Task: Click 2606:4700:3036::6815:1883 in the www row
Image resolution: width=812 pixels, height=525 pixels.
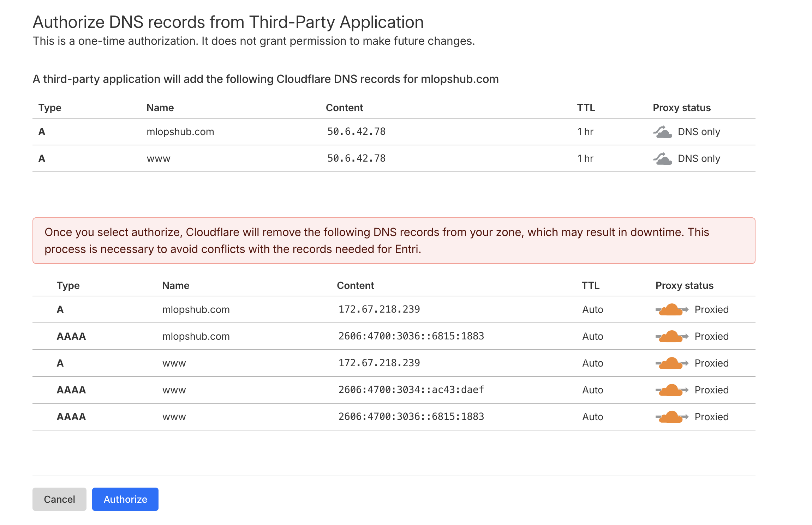Action: click(x=411, y=417)
